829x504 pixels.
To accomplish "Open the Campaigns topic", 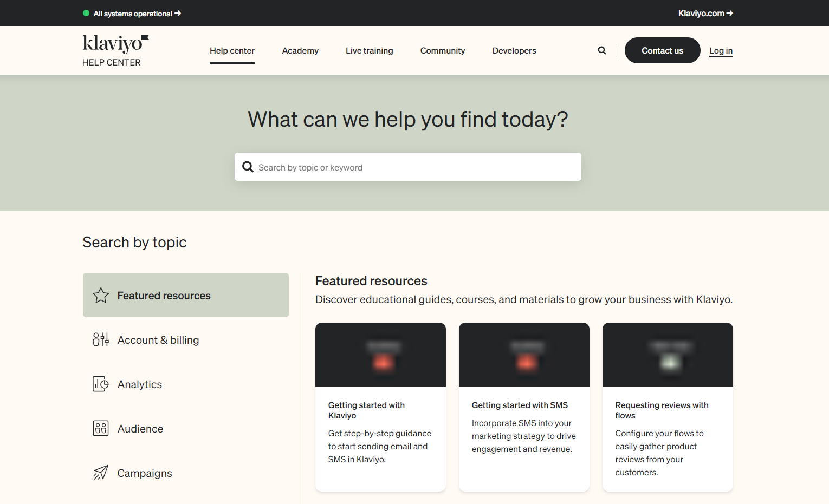I will [186, 473].
